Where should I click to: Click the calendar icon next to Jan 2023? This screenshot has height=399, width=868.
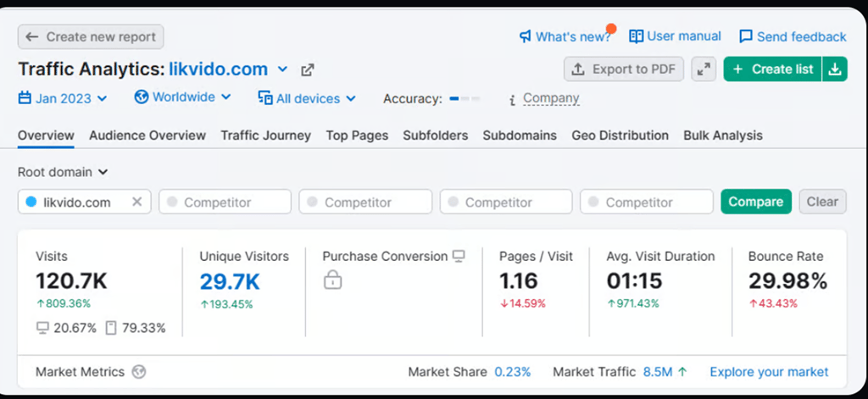coord(25,98)
